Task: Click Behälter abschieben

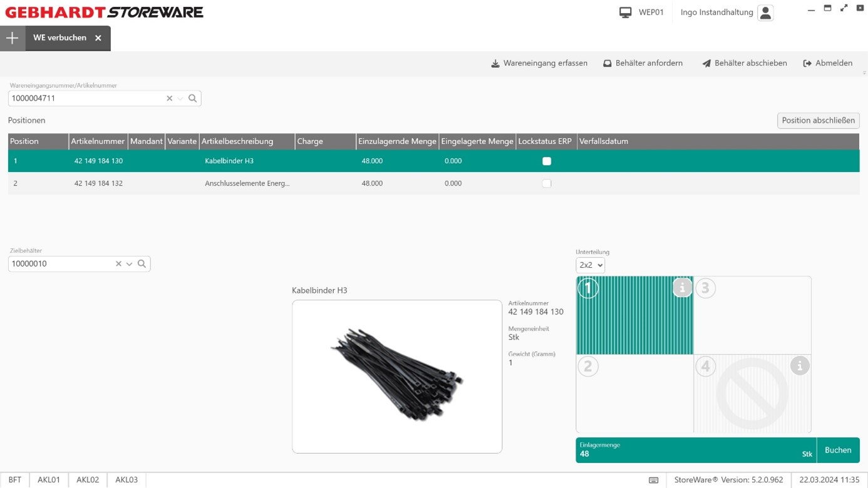Action: click(x=745, y=63)
